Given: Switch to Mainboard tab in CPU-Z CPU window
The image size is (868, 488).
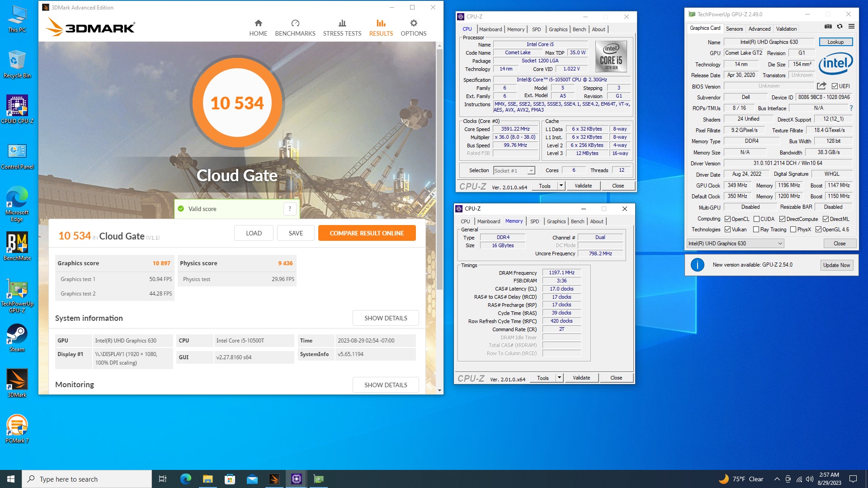Looking at the screenshot, I should [491, 29].
